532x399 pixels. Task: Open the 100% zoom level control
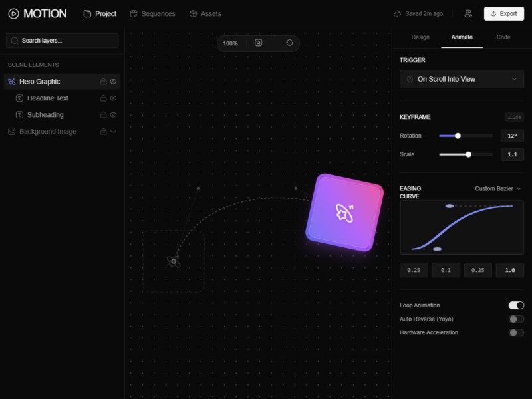coord(230,43)
